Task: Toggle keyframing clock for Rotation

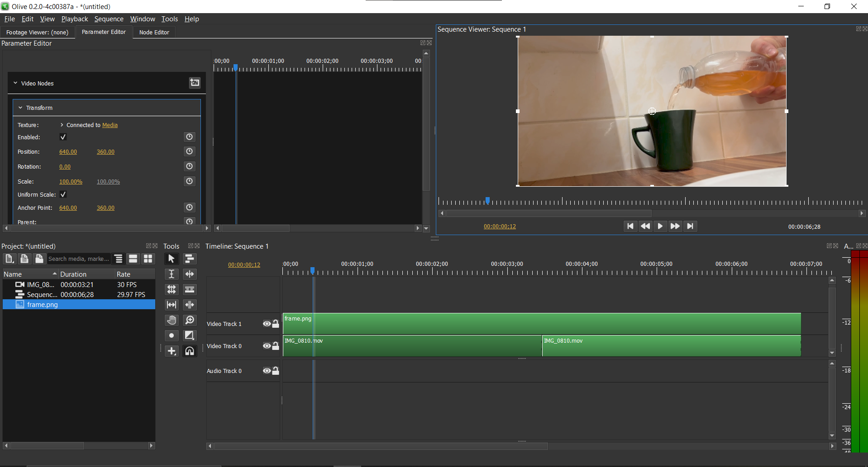Action: tap(190, 166)
